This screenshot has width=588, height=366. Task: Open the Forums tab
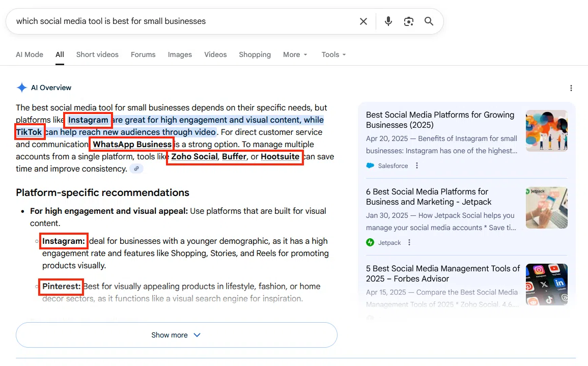pyautogui.click(x=143, y=55)
